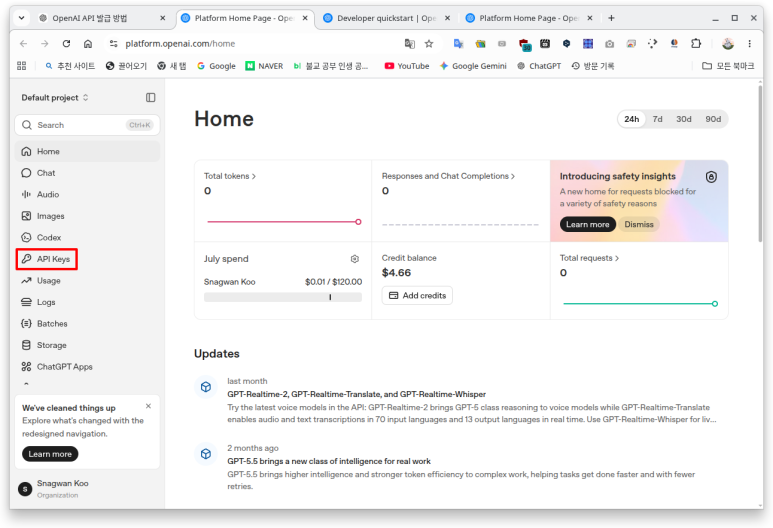Collapse the sidebar with panel toggle icon

[150, 98]
